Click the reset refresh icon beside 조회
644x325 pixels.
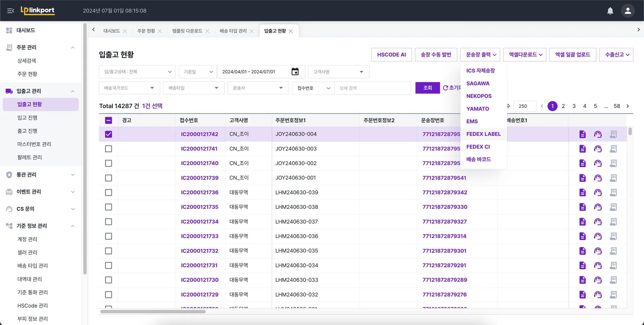coord(445,88)
